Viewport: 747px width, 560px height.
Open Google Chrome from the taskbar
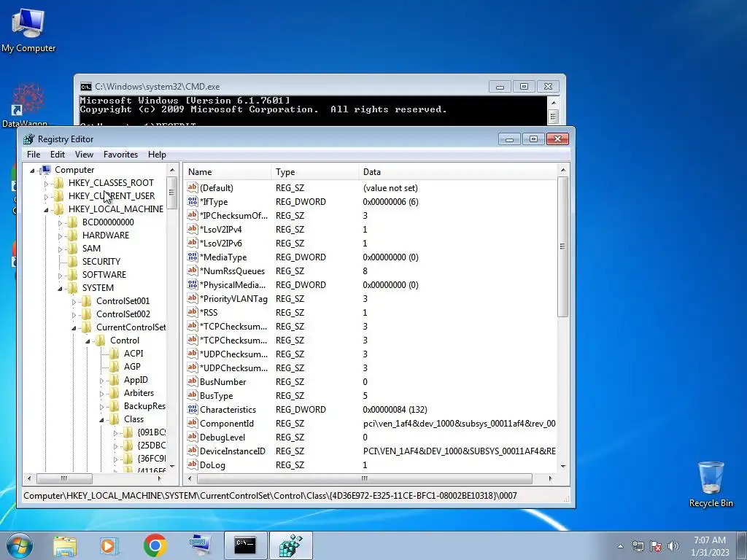tap(155, 545)
